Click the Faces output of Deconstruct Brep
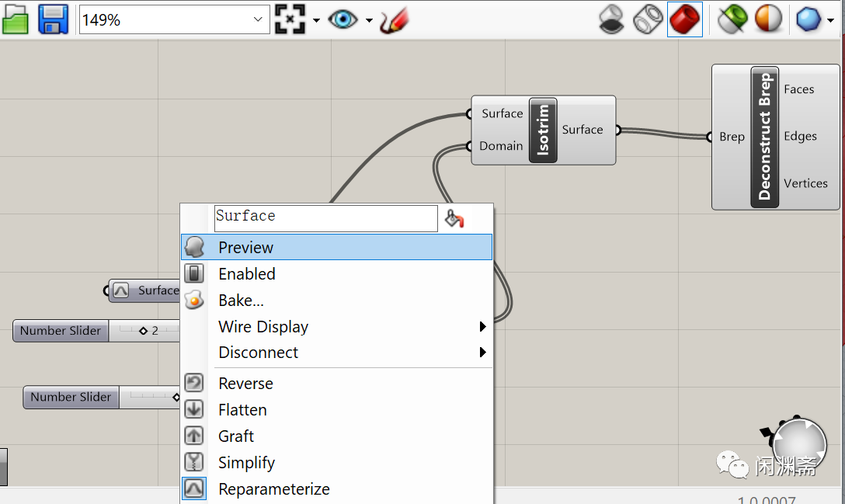This screenshot has height=504, width=845. coord(798,89)
